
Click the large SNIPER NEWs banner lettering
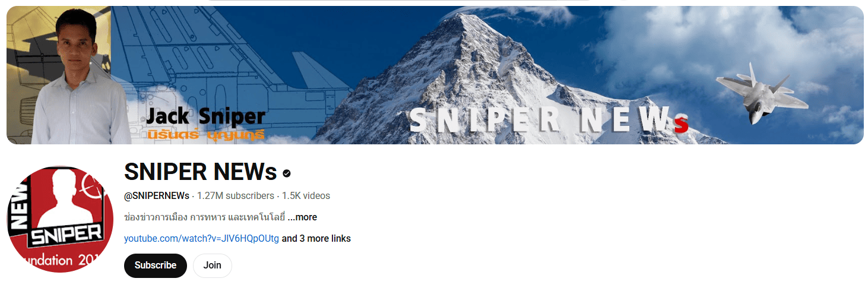[549, 121]
